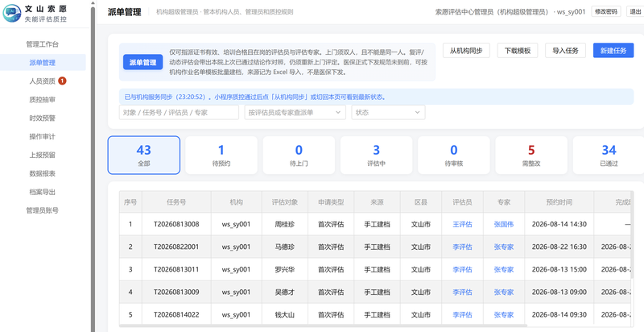Click 周桂珍 in the 评估对象 column
The height and width of the screenshot is (332, 644).
click(285, 224)
